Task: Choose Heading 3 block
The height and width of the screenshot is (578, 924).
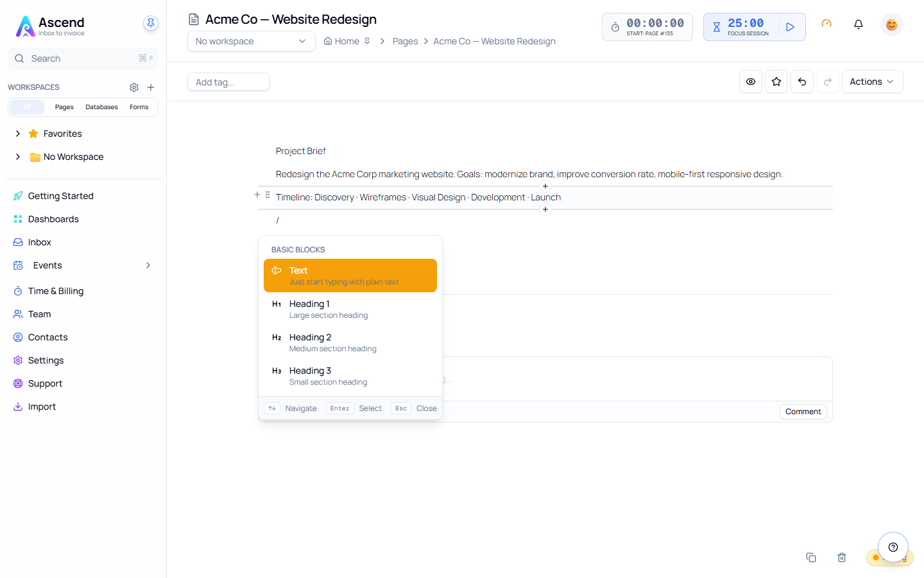Action: tap(350, 376)
